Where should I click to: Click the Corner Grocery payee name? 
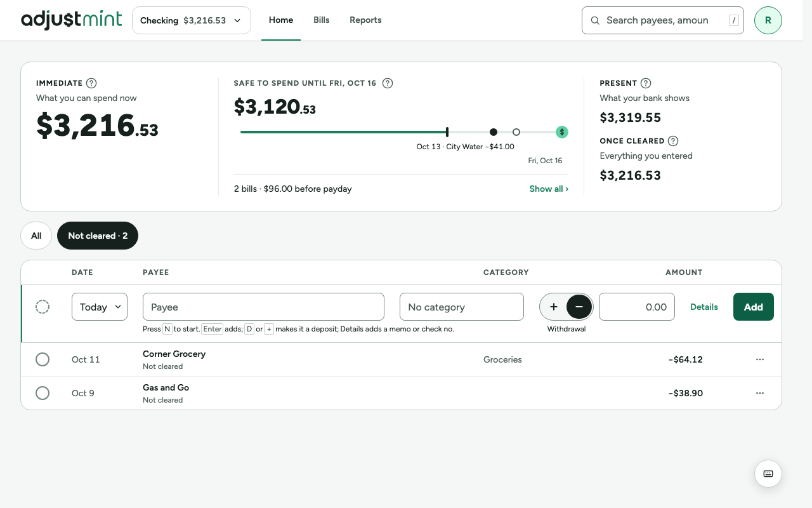click(174, 354)
